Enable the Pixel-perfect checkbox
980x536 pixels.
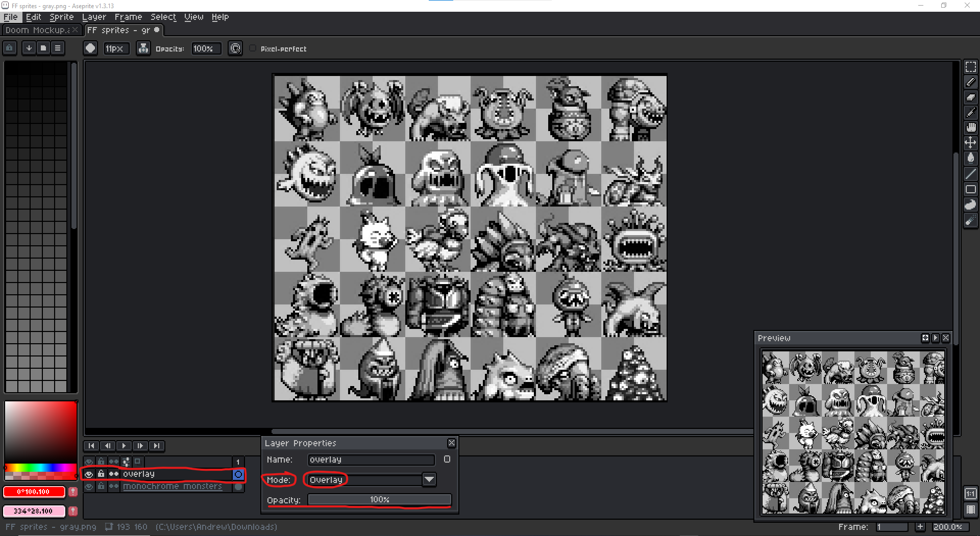coord(253,48)
